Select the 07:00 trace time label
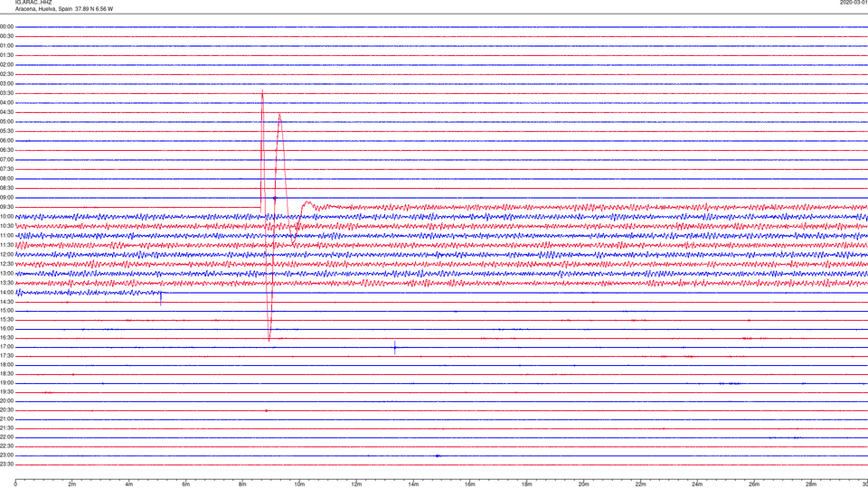The image size is (868, 488). (x=6, y=159)
